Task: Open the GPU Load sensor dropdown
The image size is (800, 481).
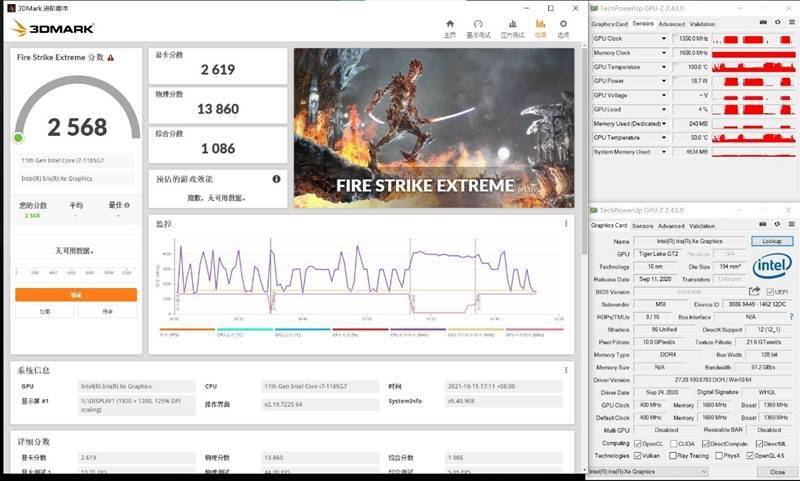Action: coord(664,109)
